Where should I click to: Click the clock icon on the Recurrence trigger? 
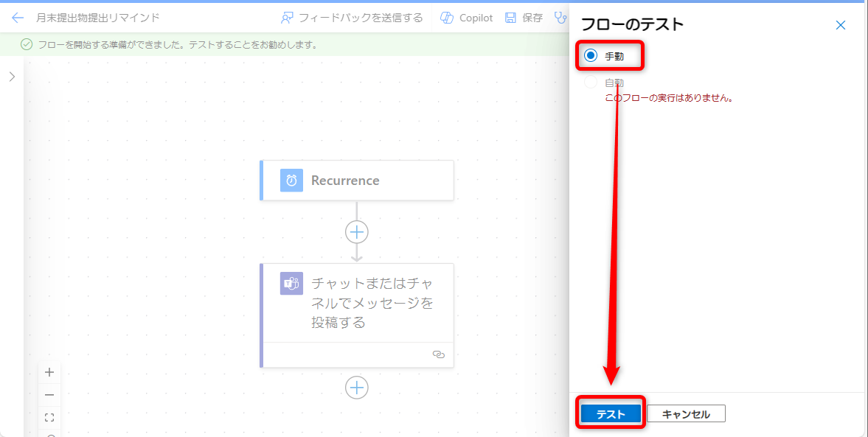[291, 181]
